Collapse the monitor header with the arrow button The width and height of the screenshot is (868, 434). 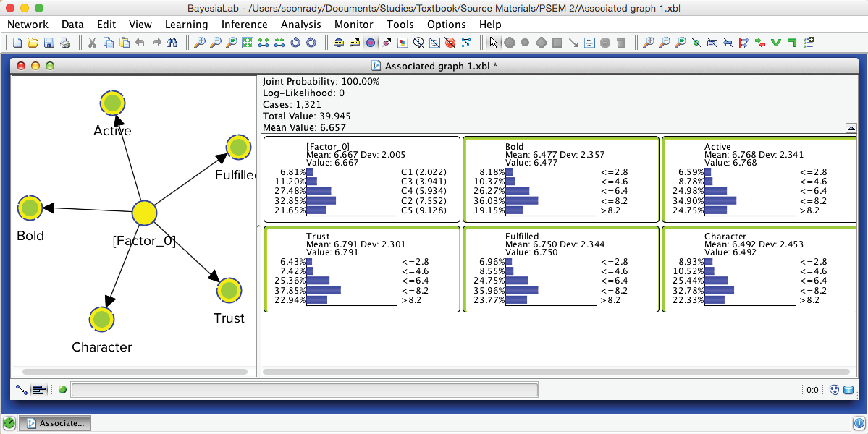pos(851,128)
